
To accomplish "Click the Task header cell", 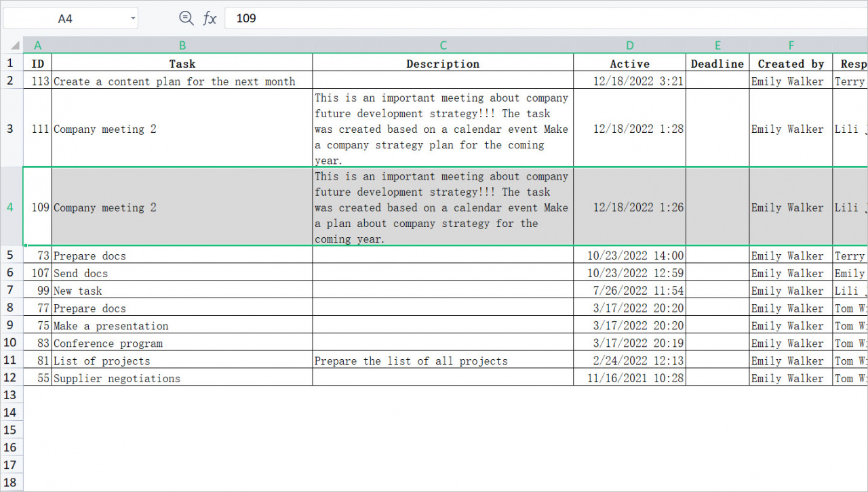I will pyautogui.click(x=182, y=64).
